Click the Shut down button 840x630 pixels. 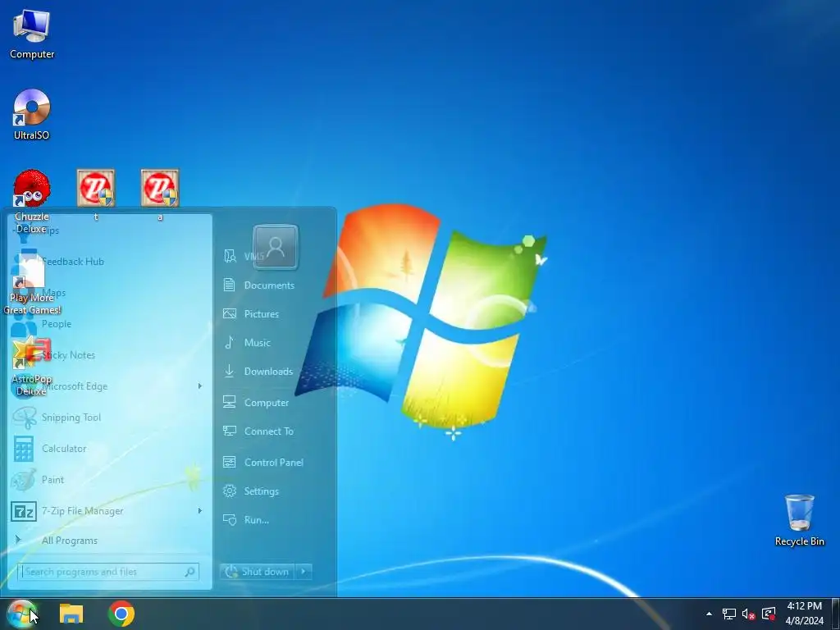point(258,572)
